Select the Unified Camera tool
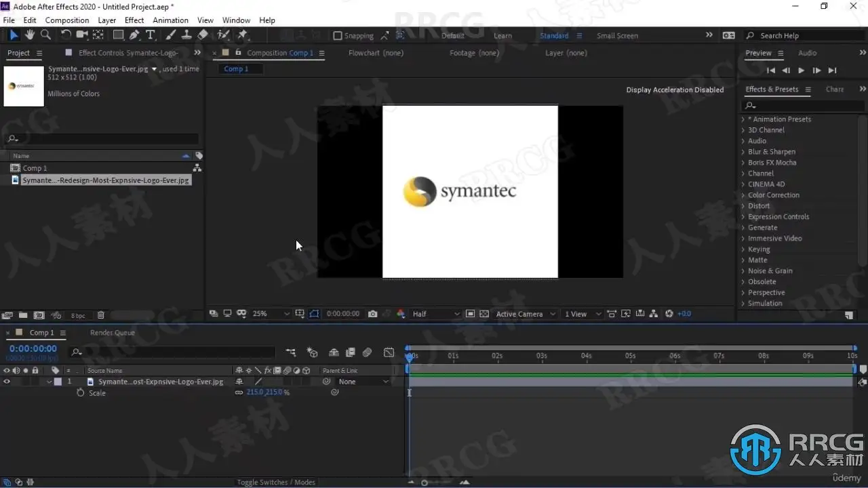 coord(82,35)
